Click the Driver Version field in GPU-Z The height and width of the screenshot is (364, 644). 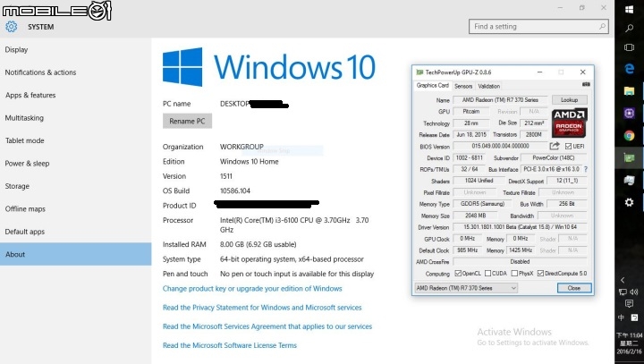(x=520, y=227)
